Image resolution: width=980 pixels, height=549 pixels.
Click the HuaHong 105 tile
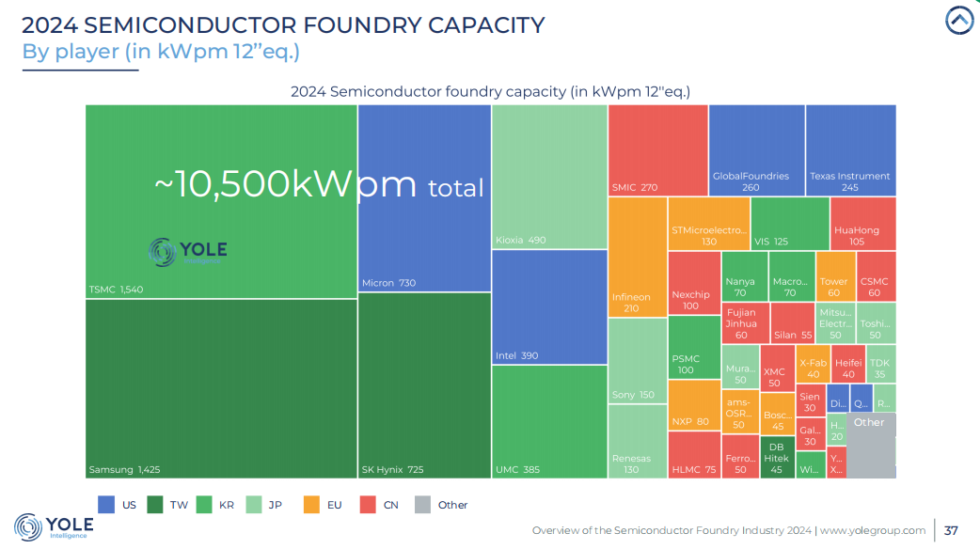(863, 225)
